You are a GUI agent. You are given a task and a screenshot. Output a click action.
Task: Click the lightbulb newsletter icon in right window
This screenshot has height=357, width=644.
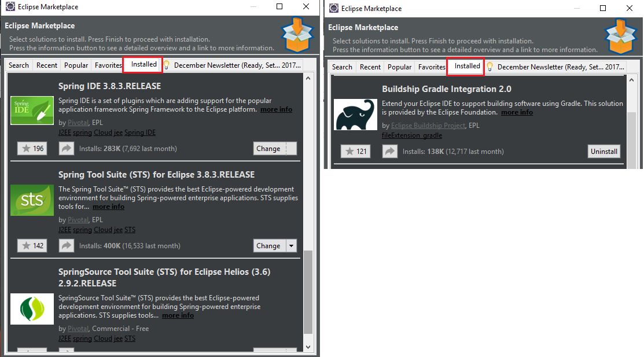[x=490, y=67]
